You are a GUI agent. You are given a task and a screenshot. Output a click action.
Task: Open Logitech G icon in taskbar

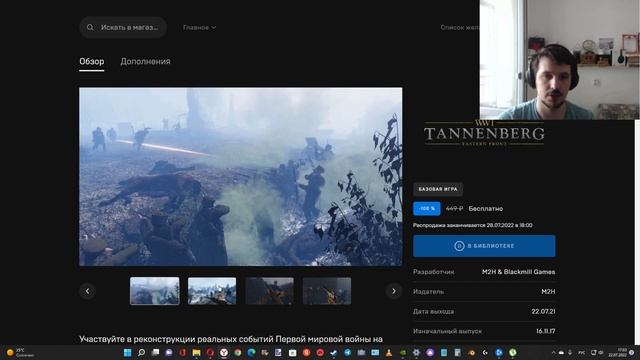(x=485, y=352)
